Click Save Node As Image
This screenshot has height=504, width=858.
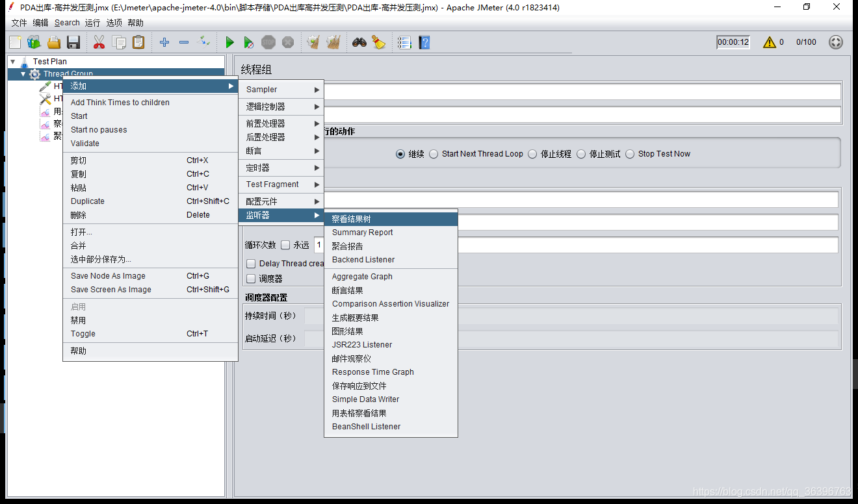tap(150, 276)
